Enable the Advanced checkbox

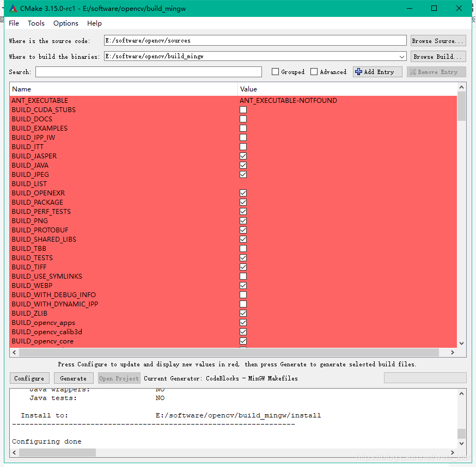point(314,72)
